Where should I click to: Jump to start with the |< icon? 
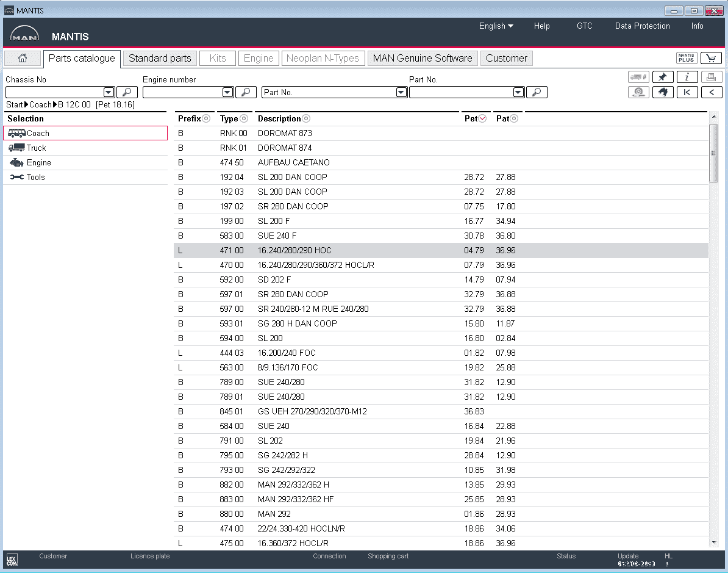click(687, 92)
